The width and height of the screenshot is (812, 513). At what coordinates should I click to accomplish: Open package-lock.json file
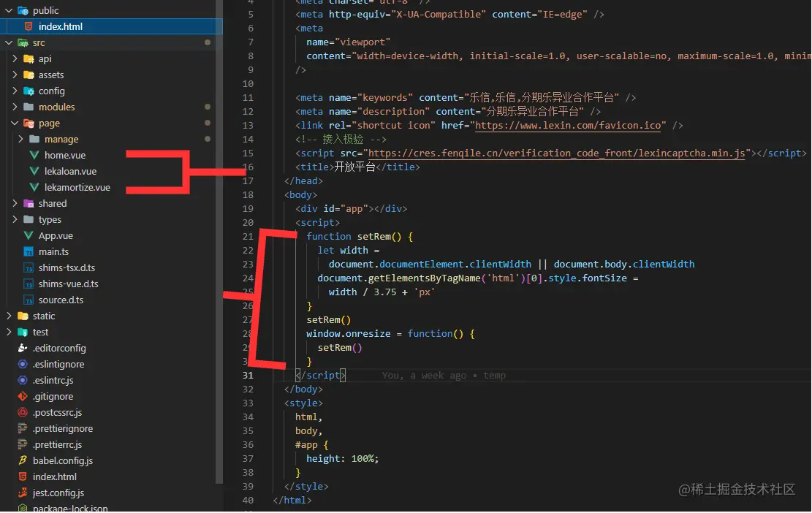point(70,508)
